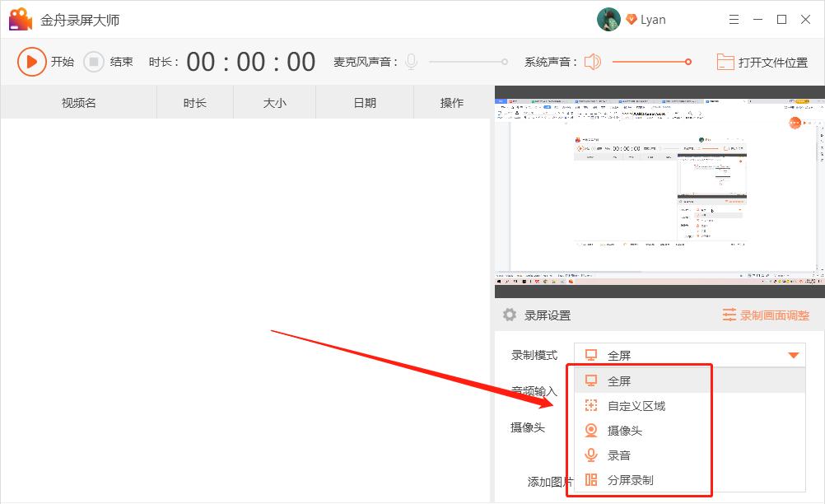This screenshot has height=504, width=825.
Task: Click the 系统声音 volume slider handle
Action: 687,61
